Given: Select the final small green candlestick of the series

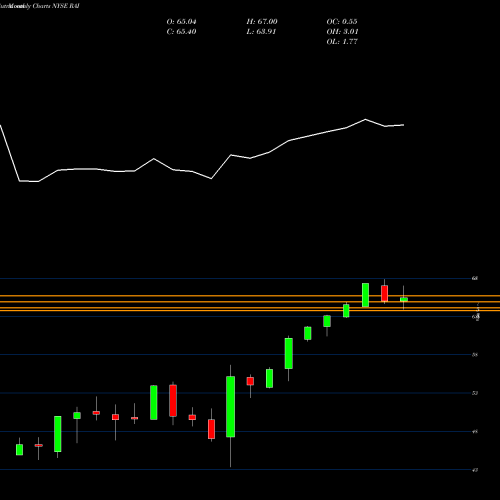Looking at the screenshot, I should pos(404,299).
